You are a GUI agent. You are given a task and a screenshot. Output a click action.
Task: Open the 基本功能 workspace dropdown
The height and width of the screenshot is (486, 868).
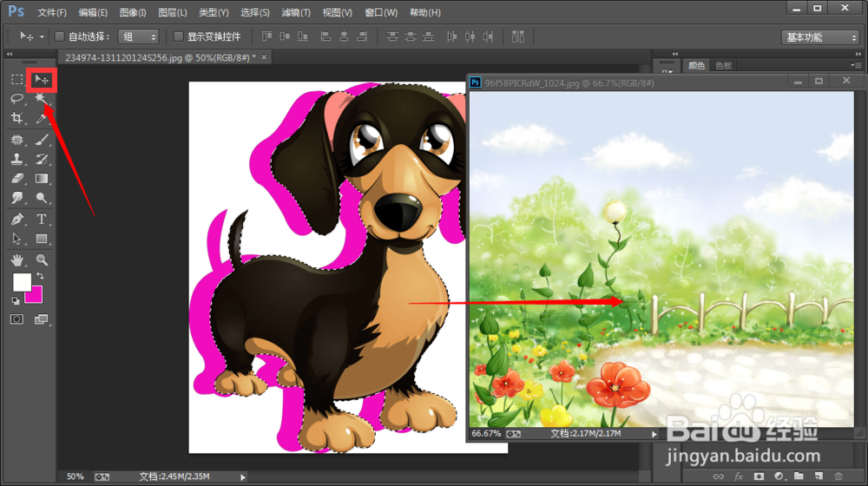820,37
